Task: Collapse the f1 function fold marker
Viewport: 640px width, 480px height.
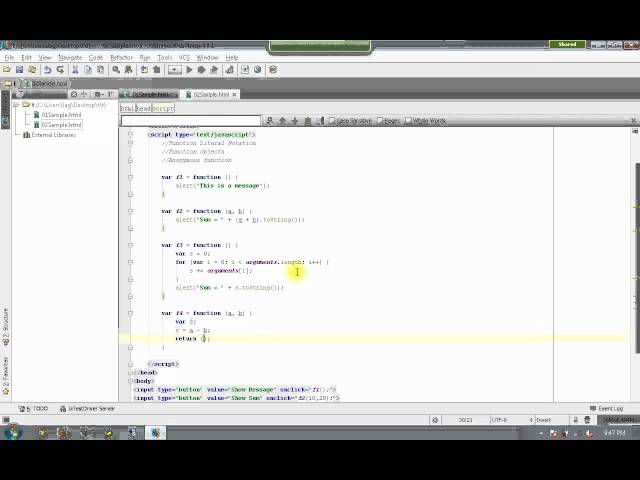Action: click(130, 177)
